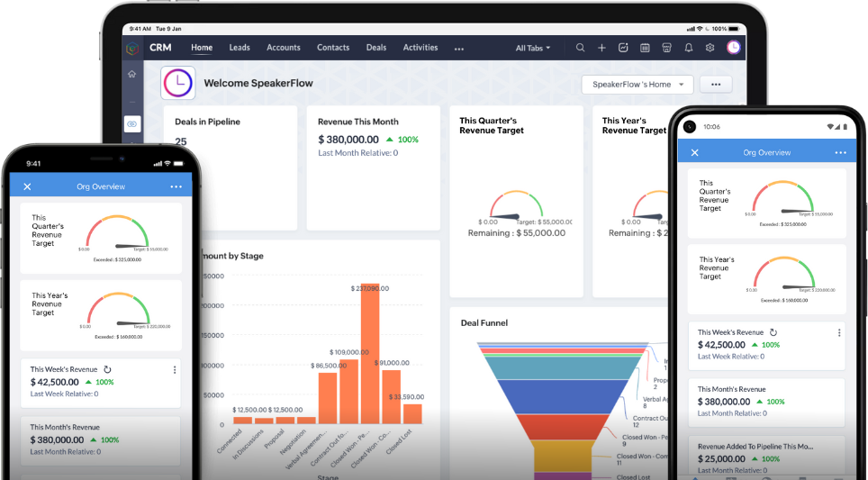Open vertical dots on right phone This Week's Revenue
The image size is (868, 480).
(839, 332)
